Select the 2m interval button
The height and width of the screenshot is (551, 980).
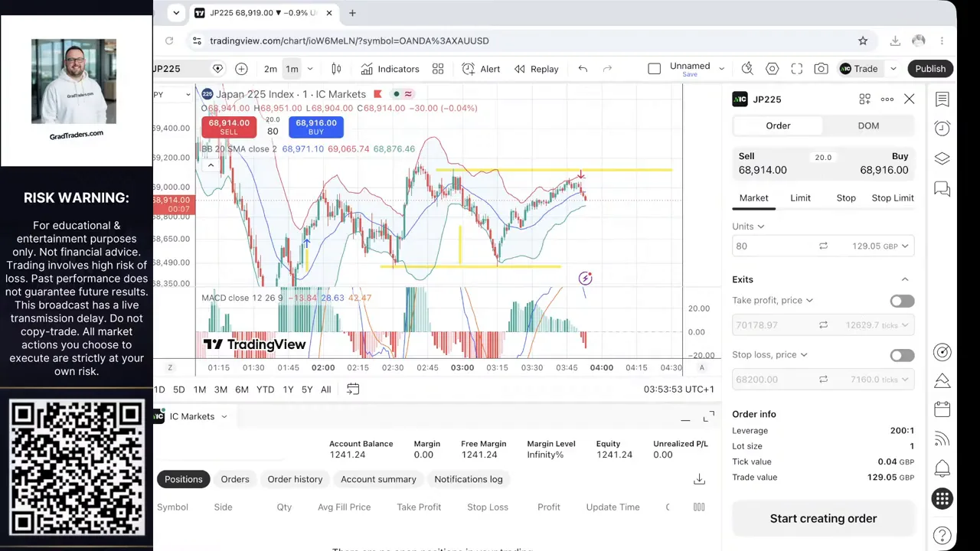pyautogui.click(x=270, y=69)
